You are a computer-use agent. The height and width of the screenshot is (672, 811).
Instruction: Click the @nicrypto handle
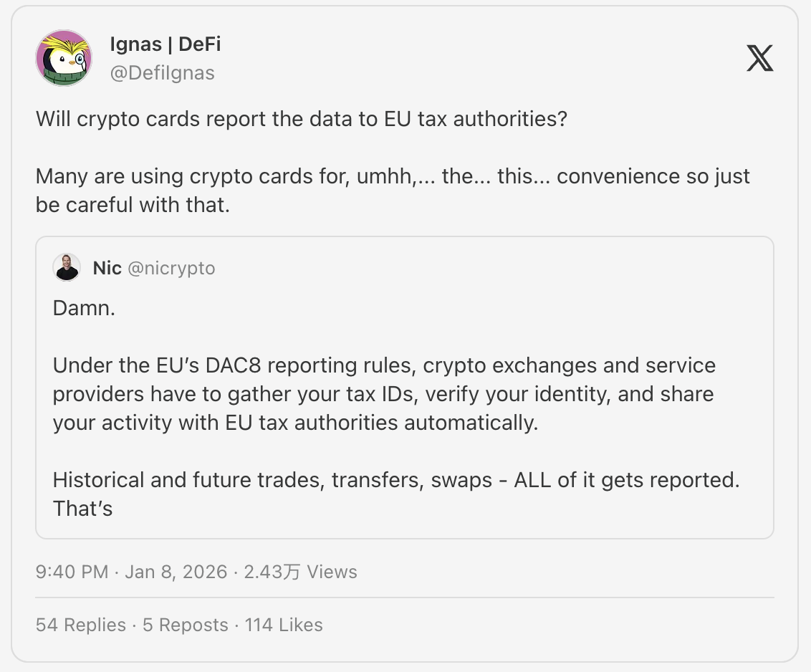tap(171, 268)
